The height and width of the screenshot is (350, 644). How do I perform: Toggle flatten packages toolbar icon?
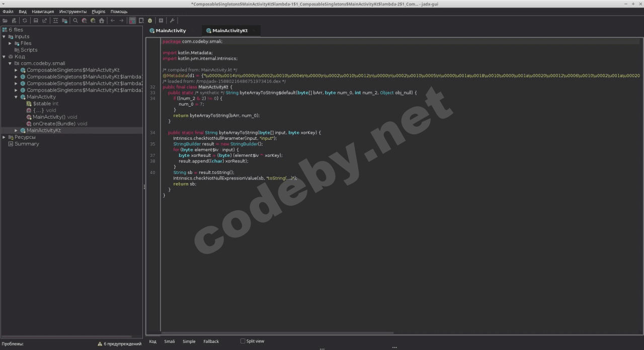[64, 21]
